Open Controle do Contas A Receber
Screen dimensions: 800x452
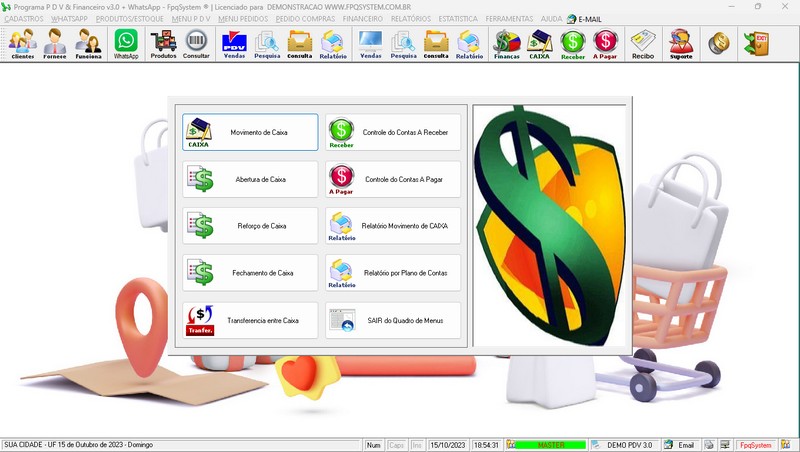point(393,132)
